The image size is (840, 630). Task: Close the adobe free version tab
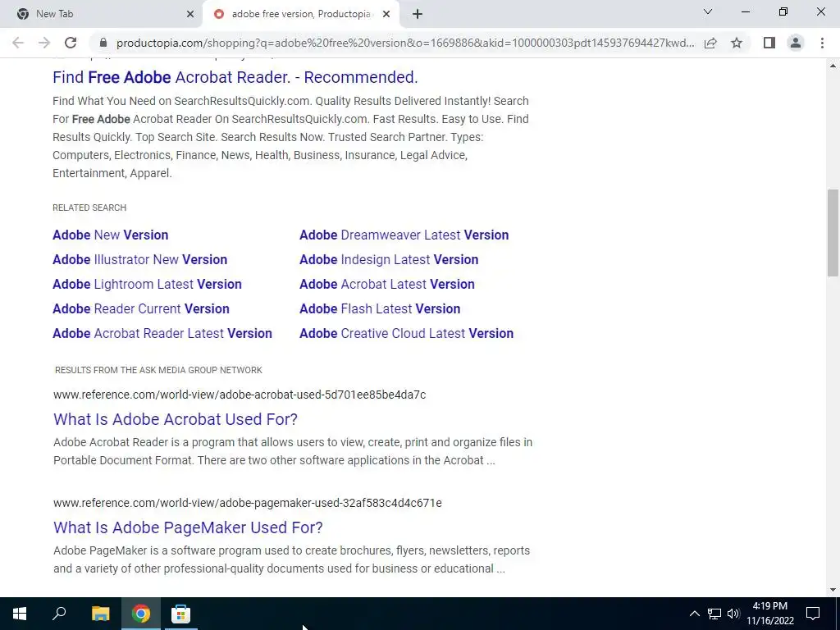point(386,14)
